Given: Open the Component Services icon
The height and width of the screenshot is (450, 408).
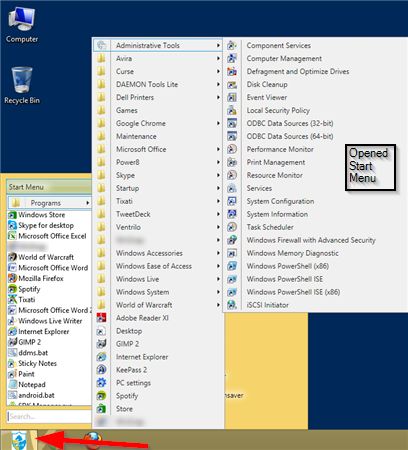Looking at the screenshot, I should (x=232, y=45).
